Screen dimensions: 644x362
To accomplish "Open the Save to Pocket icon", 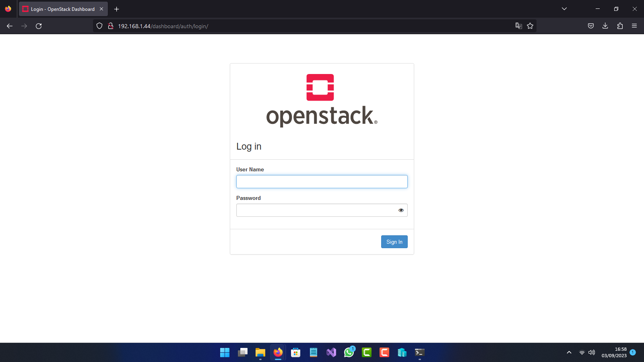I will [x=591, y=26].
